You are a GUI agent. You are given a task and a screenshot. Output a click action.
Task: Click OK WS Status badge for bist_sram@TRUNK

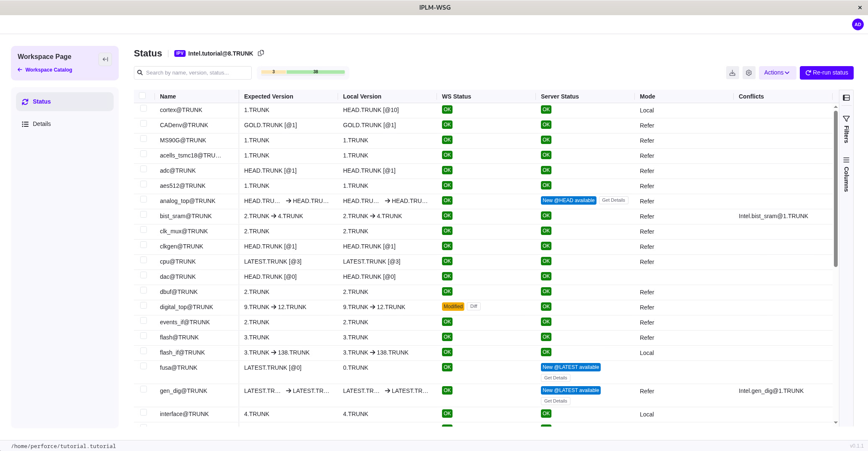(x=447, y=216)
